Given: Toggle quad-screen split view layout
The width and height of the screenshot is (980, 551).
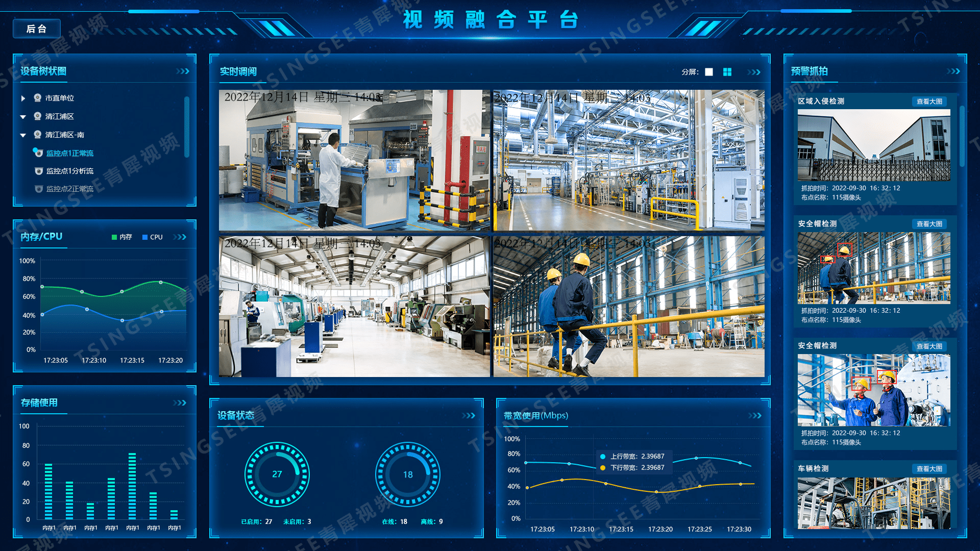Looking at the screenshot, I should (727, 72).
